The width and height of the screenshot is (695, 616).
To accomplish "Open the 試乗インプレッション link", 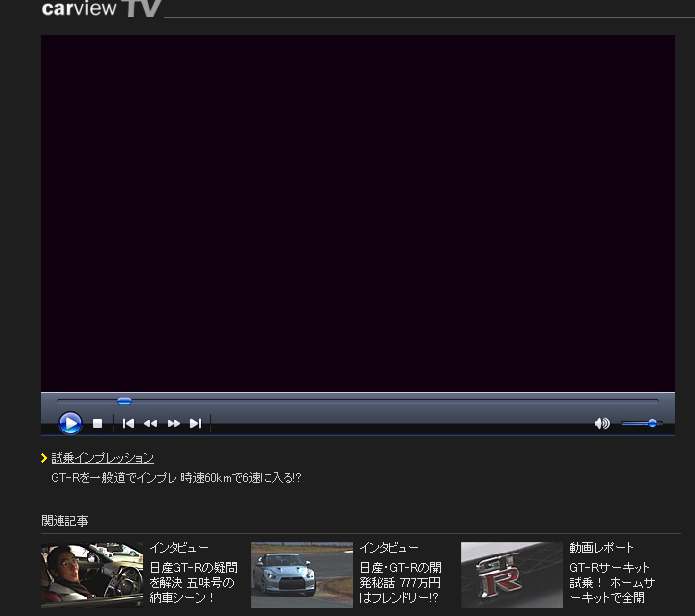I will (x=102, y=458).
